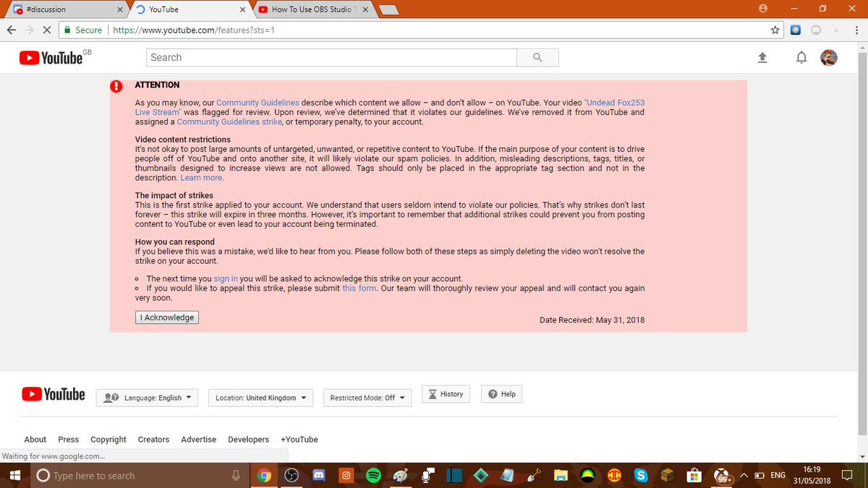Open the Language: English dropdown
Image resolution: width=868 pixels, height=488 pixels.
(x=148, y=398)
